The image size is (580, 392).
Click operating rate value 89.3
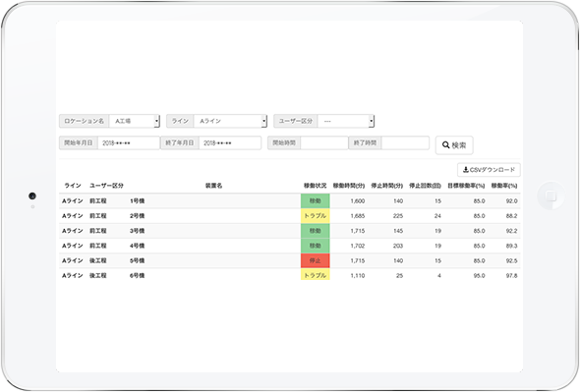pos(512,246)
